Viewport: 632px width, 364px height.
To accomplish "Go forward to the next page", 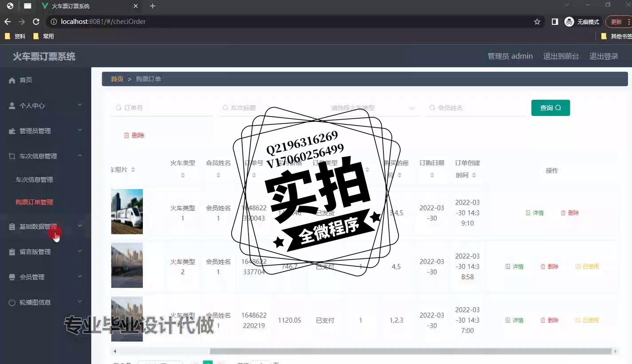I will click(22, 21).
